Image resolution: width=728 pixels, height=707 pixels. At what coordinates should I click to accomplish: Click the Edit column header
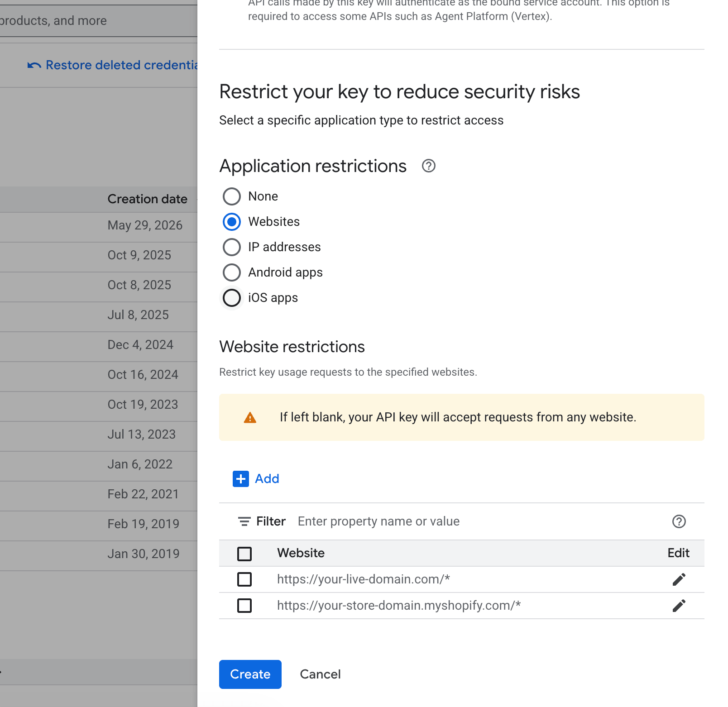point(678,553)
